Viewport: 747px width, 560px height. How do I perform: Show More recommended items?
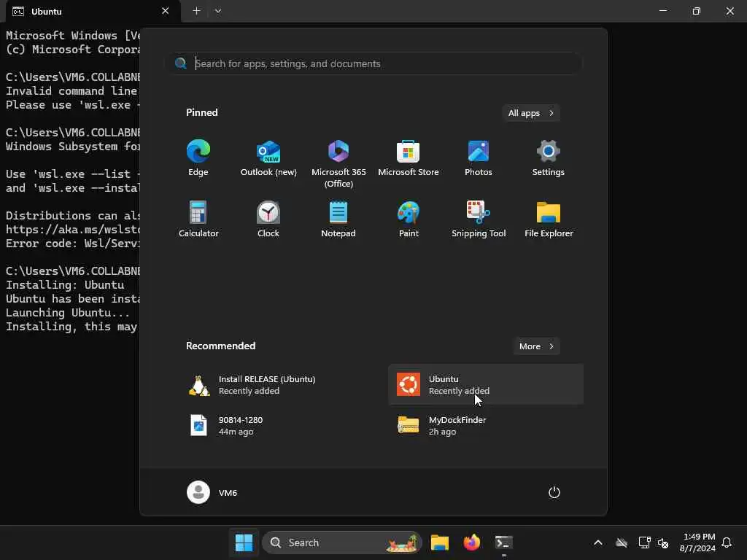536,346
